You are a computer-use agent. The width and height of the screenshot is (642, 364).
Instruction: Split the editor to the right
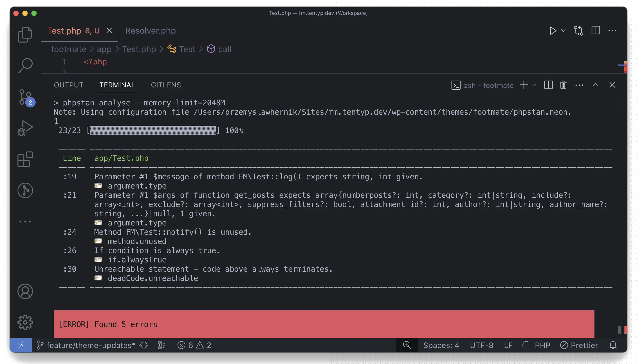(596, 30)
